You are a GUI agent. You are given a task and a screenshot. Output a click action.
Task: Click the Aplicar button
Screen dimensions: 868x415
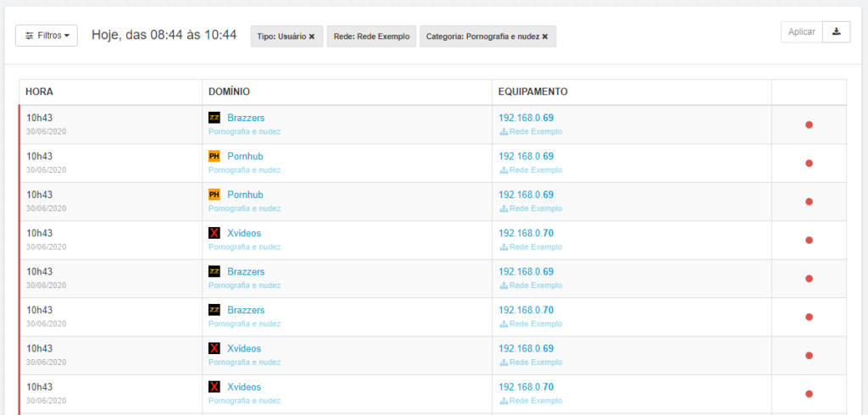[x=802, y=32]
